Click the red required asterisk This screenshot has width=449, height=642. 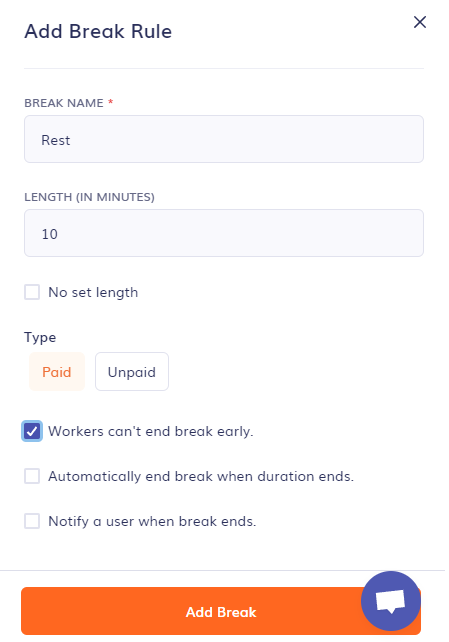tap(111, 102)
